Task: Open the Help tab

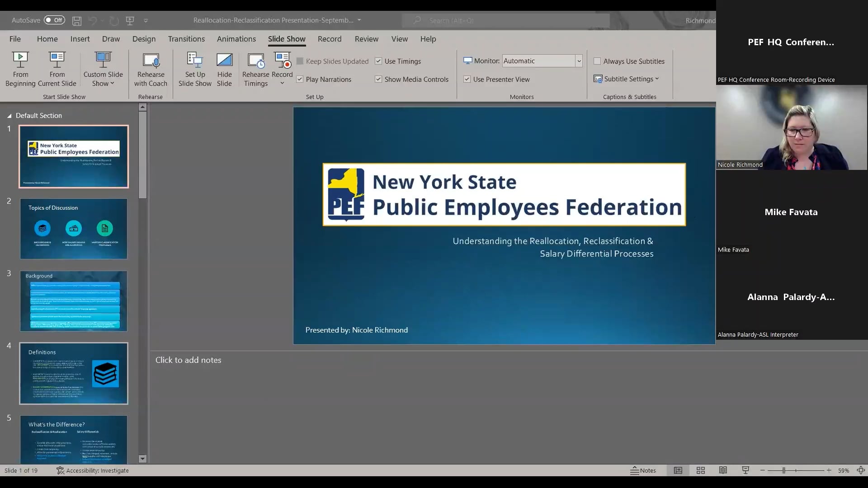Action: (428, 39)
